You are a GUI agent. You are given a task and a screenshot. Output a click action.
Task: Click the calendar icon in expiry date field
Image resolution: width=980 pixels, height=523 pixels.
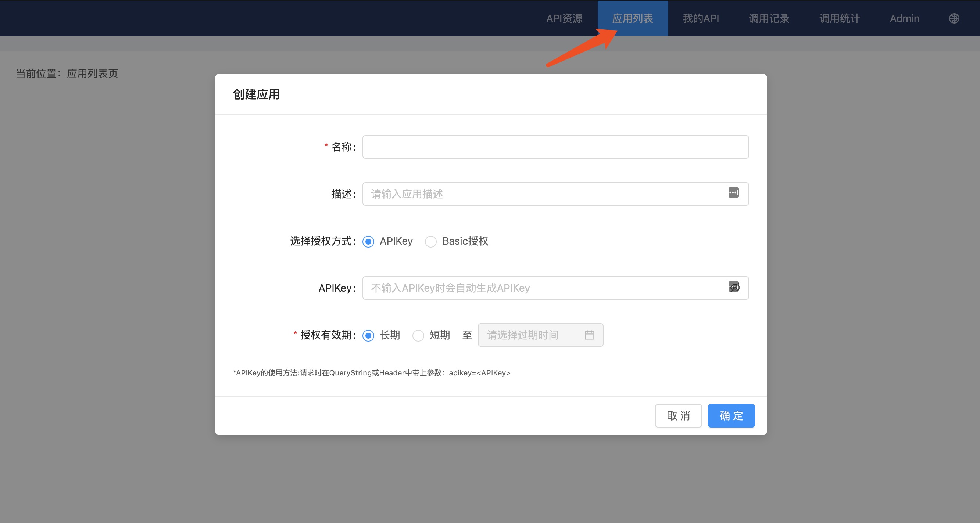[x=589, y=335]
